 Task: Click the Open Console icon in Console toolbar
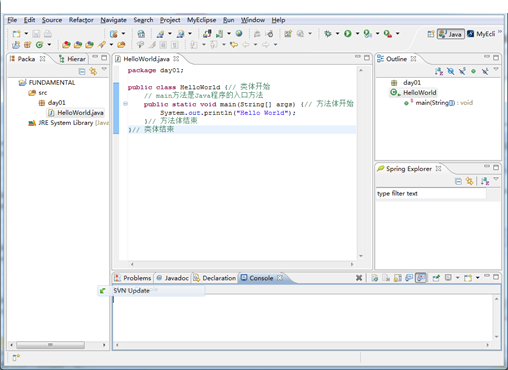[468, 278]
